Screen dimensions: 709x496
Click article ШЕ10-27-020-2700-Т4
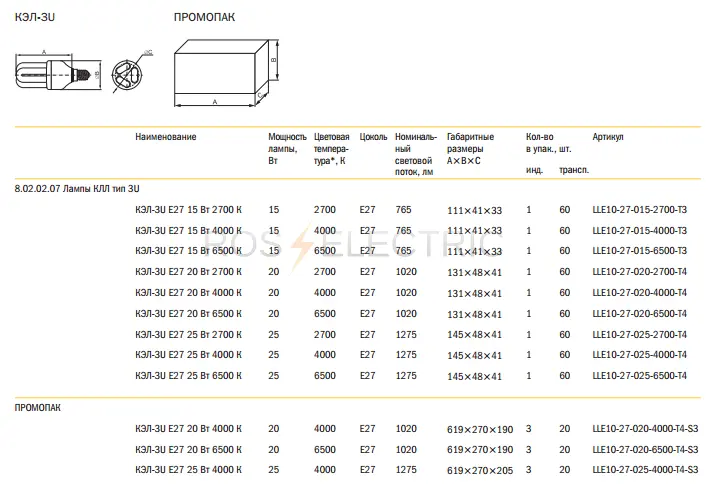tap(639, 272)
